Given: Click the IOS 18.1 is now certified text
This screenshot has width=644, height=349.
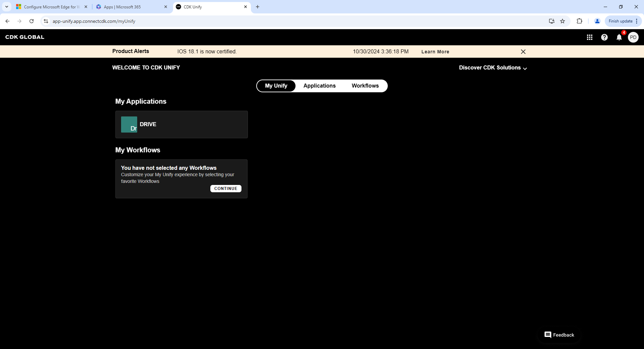Looking at the screenshot, I should point(207,52).
